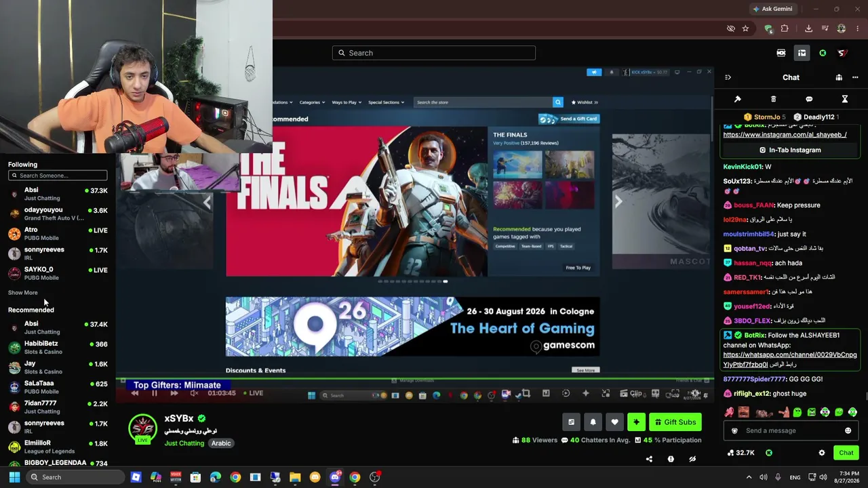This screenshot has width=868, height=488.
Task: Toggle the muted volume icon in player
Action: pos(194,393)
